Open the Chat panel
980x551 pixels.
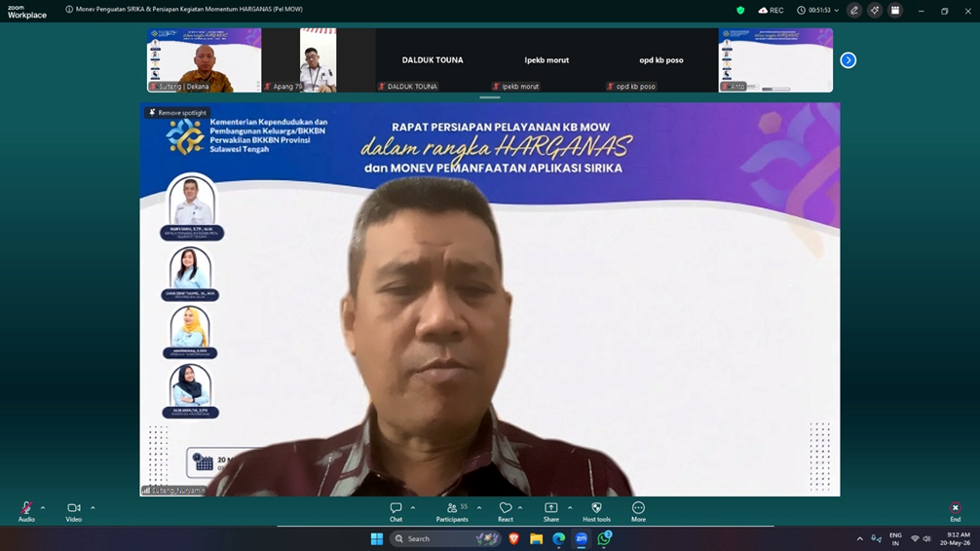(396, 512)
